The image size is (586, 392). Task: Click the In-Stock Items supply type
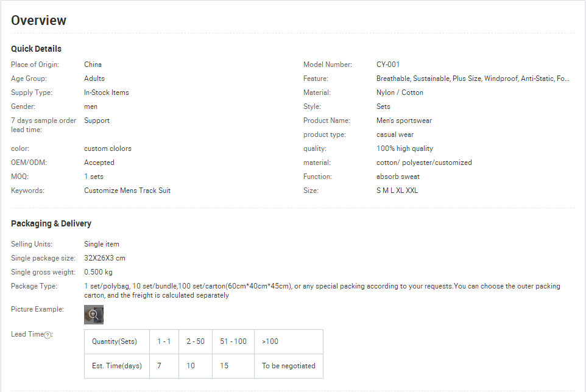[107, 93]
